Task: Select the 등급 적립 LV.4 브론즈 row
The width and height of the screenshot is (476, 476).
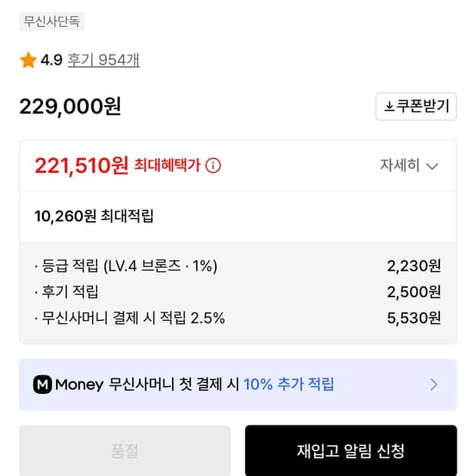Action: click(237, 266)
